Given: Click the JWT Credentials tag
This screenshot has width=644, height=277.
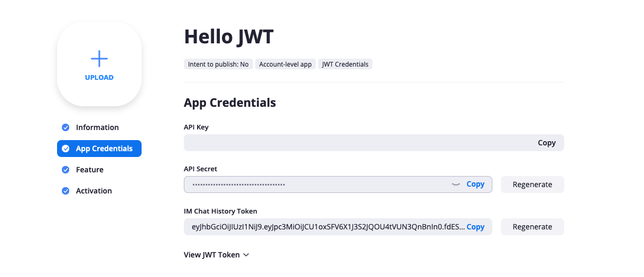Looking at the screenshot, I should pyautogui.click(x=345, y=64).
